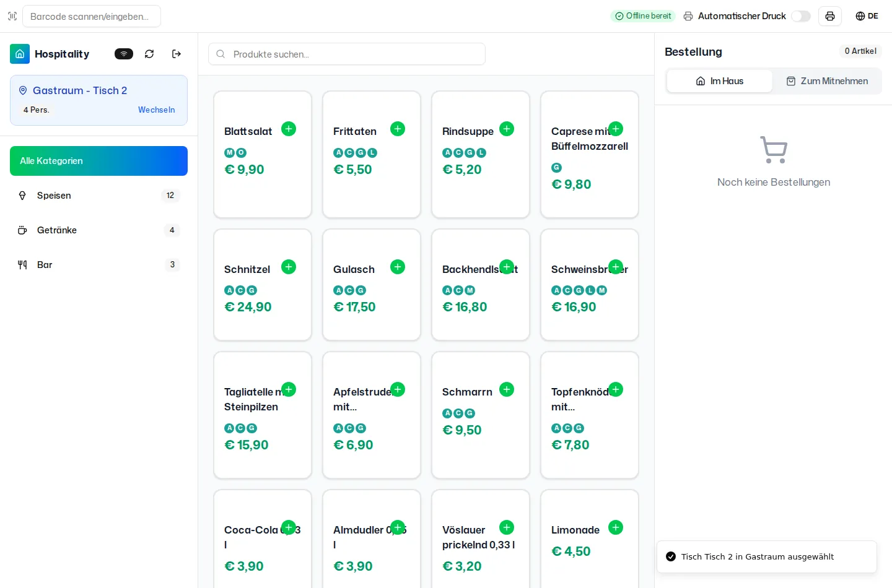Image resolution: width=892 pixels, height=588 pixels.
Task: Switch to the Im Haus tab
Action: pyautogui.click(x=720, y=81)
